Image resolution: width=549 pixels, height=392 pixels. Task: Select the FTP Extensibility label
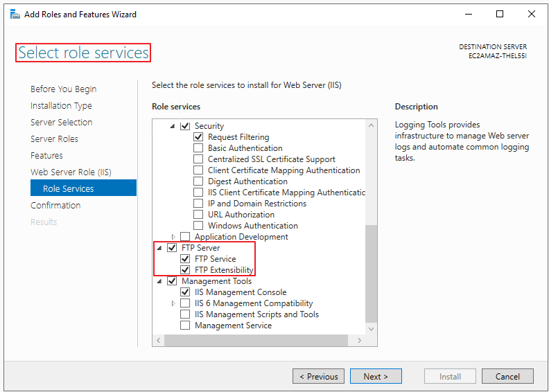coord(224,270)
